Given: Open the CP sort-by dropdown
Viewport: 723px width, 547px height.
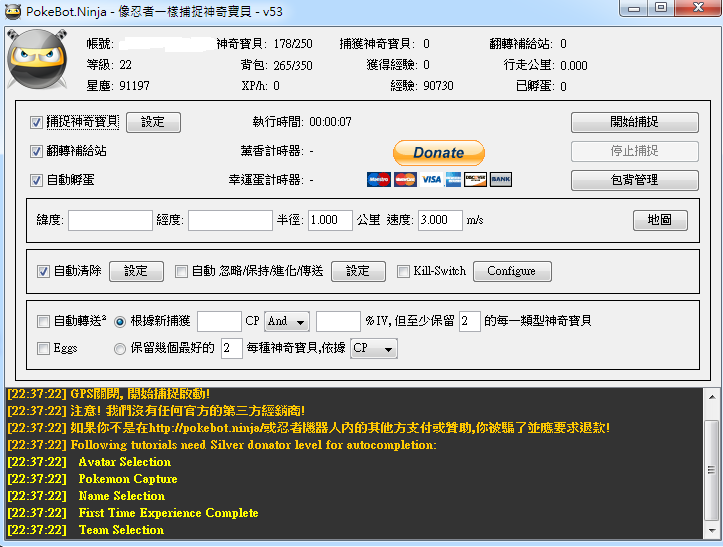Looking at the screenshot, I should point(373,349).
